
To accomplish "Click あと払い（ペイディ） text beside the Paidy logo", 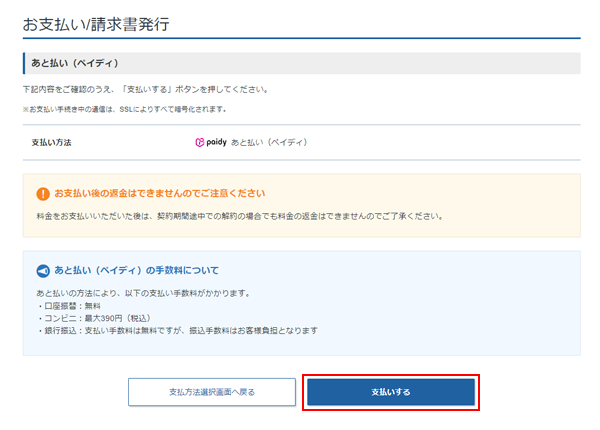I will [x=268, y=143].
